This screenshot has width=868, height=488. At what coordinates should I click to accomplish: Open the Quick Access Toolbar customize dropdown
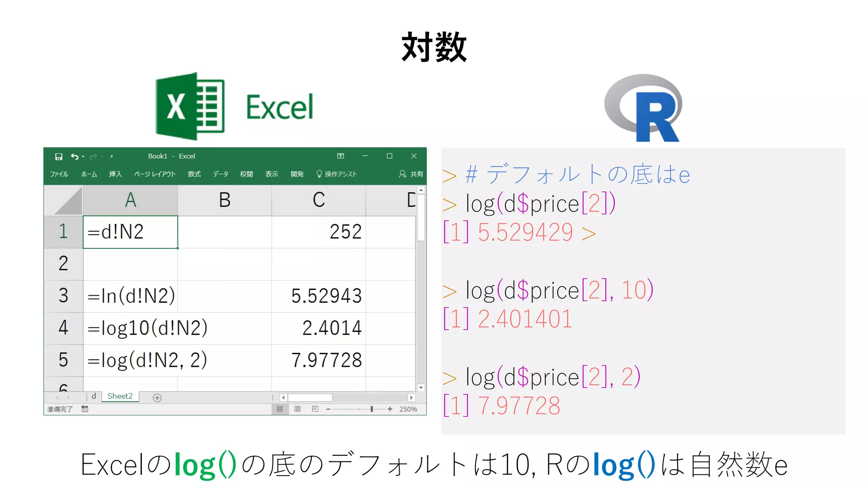click(x=111, y=156)
